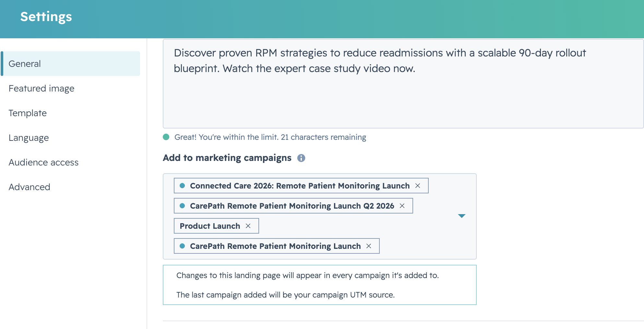
Task: Open the Audience access section
Action: [43, 162]
